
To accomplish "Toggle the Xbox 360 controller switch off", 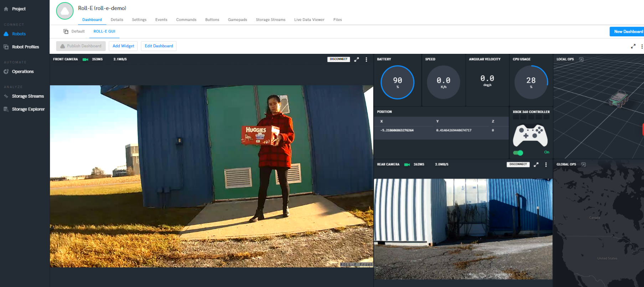I will click(518, 153).
